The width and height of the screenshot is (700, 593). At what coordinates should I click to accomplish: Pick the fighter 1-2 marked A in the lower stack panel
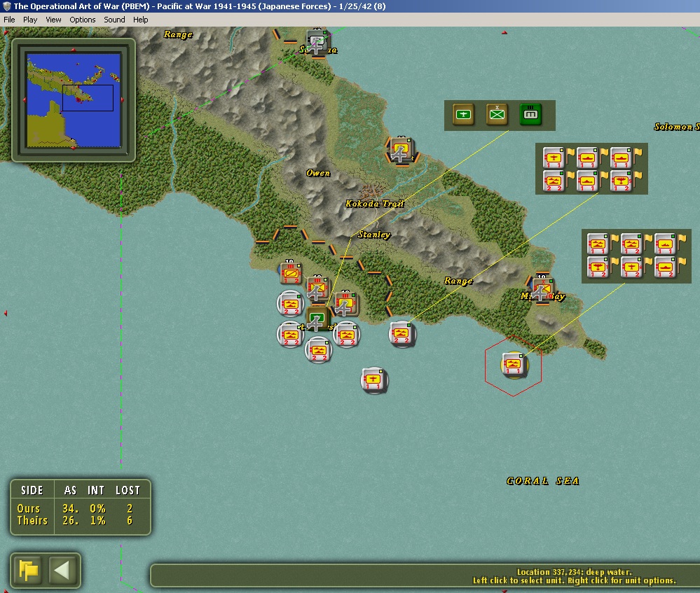coord(632,267)
